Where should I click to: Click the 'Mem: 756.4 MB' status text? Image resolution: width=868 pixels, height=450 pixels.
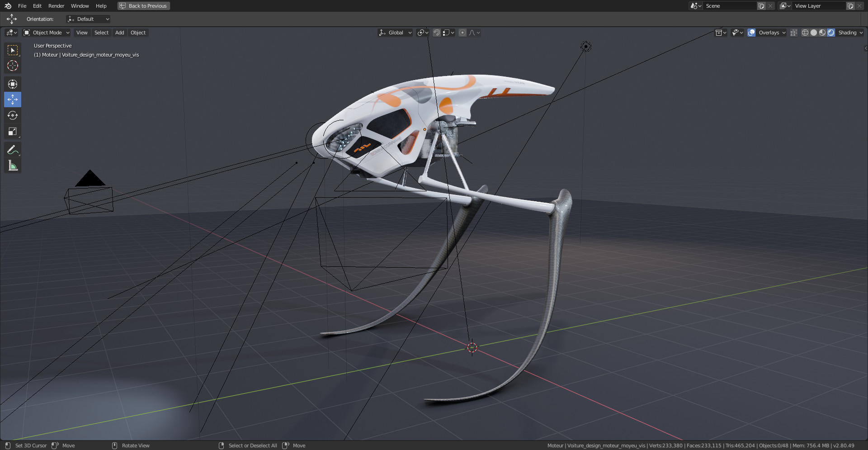[x=811, y=445]
